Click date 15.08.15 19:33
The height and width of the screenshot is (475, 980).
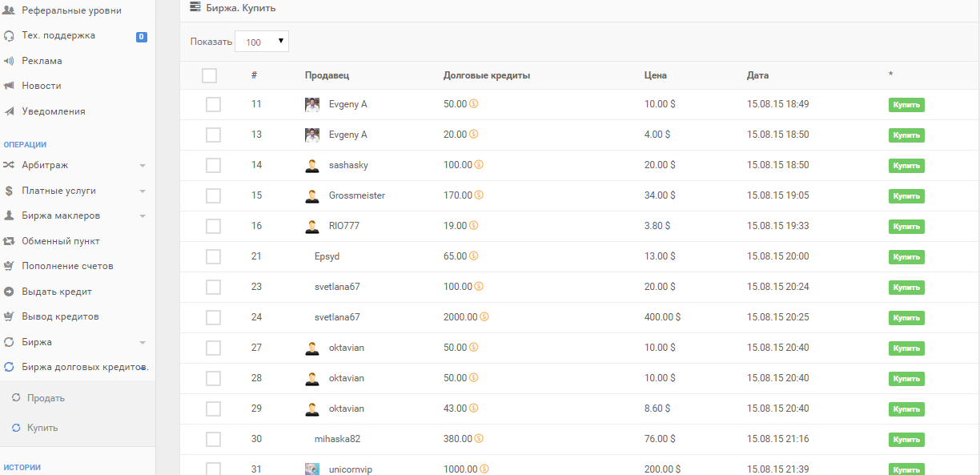click(777, 226)
